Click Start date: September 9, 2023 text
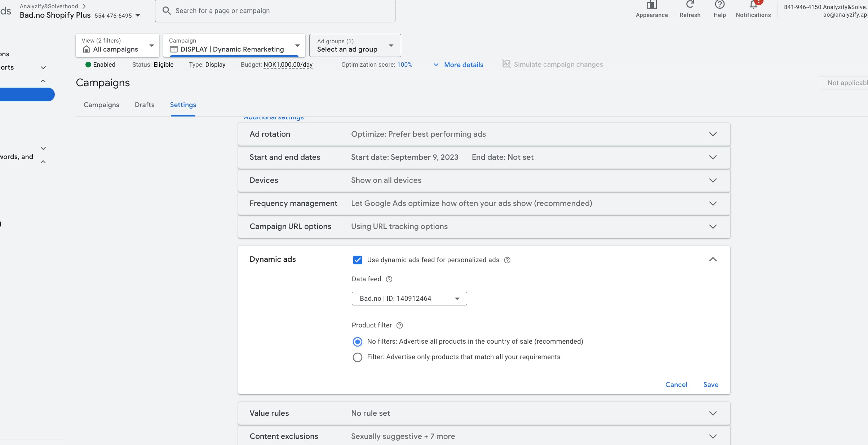868x445 pixels. 404,157
